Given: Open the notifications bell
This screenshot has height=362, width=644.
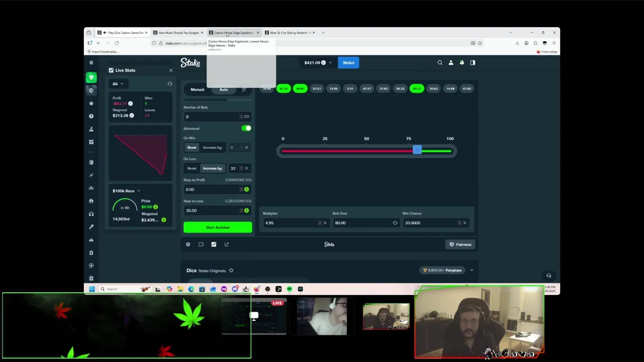Looking at the screenshot, I should click(x=462, y=63).
